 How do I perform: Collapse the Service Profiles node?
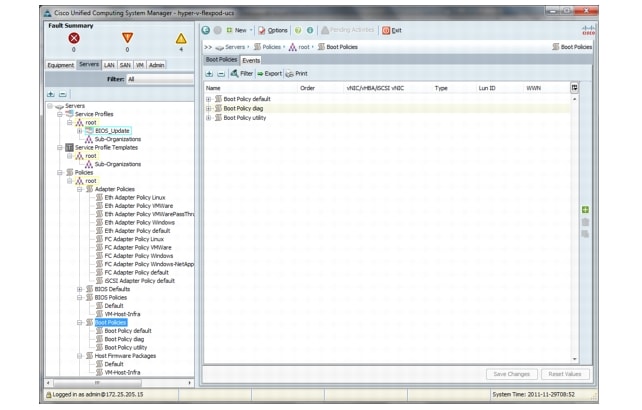click(x=60, y=114)
